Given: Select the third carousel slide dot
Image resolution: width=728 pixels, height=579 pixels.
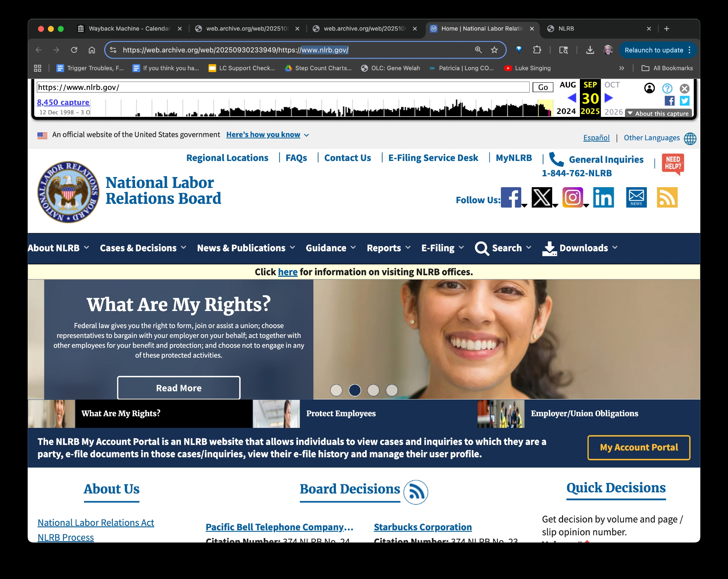Looking at the screenshot, I should pos(373,390).
